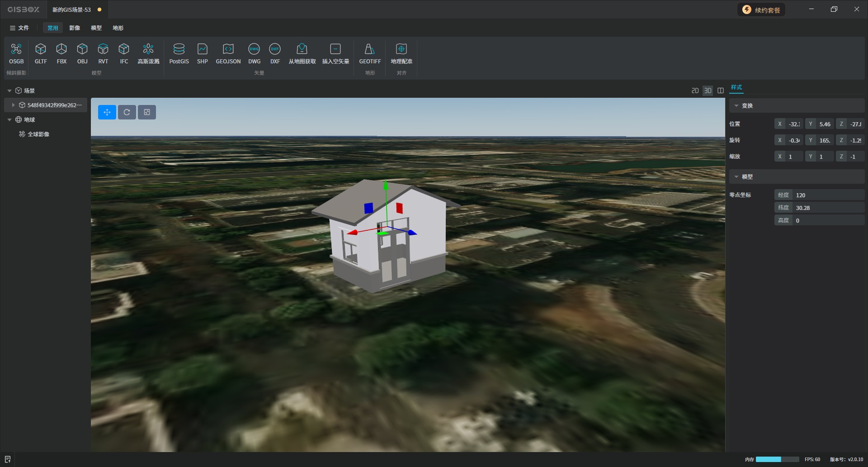Import a GEOJSON vector file

[228, 53]
